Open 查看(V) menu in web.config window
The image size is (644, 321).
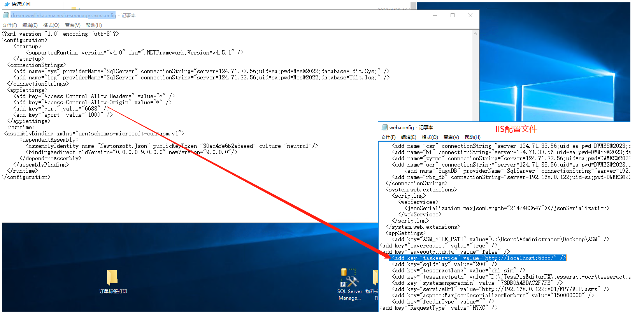451,137
